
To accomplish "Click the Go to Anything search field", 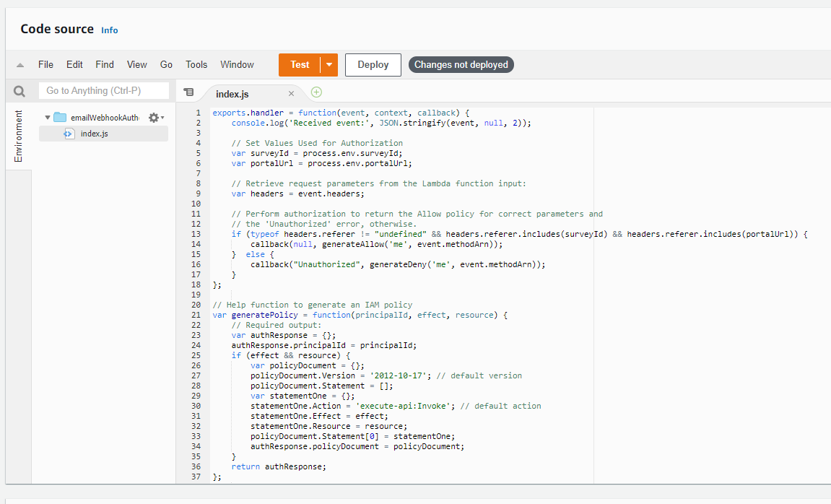I will [x=103, y=90].
